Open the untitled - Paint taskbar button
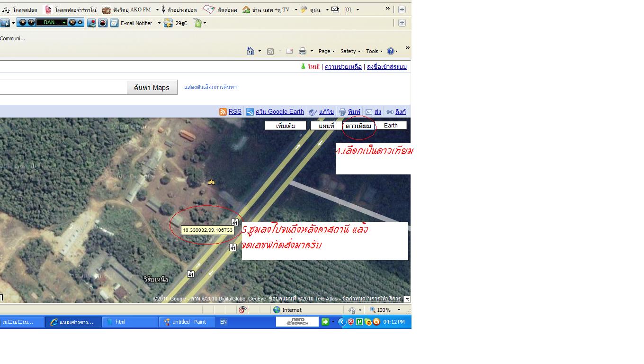This screenshot has width=644, height=364. point(187,322)
